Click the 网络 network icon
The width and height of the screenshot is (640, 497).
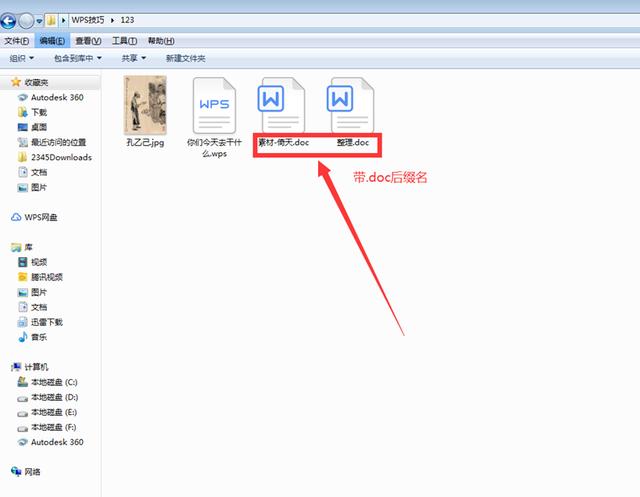16,472
